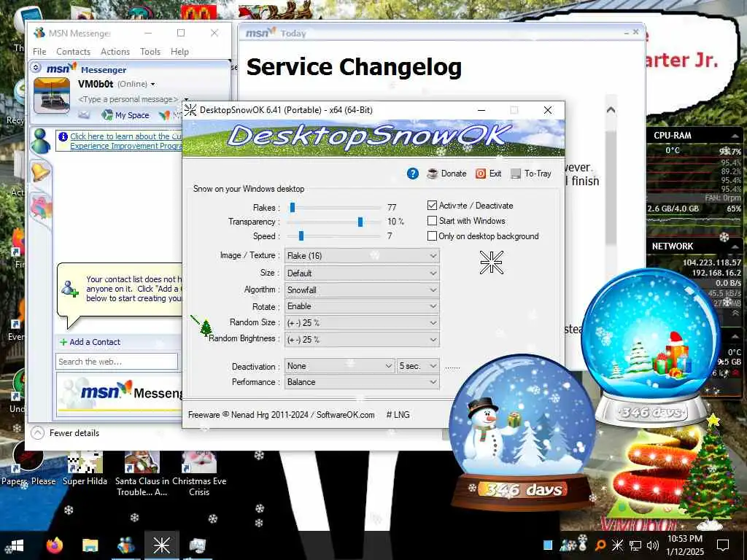Image resolution: width=747 pixels, height=560 pixels.
Task: Click the Search the web field in Messenger
Action: click(x=117, y=362)
